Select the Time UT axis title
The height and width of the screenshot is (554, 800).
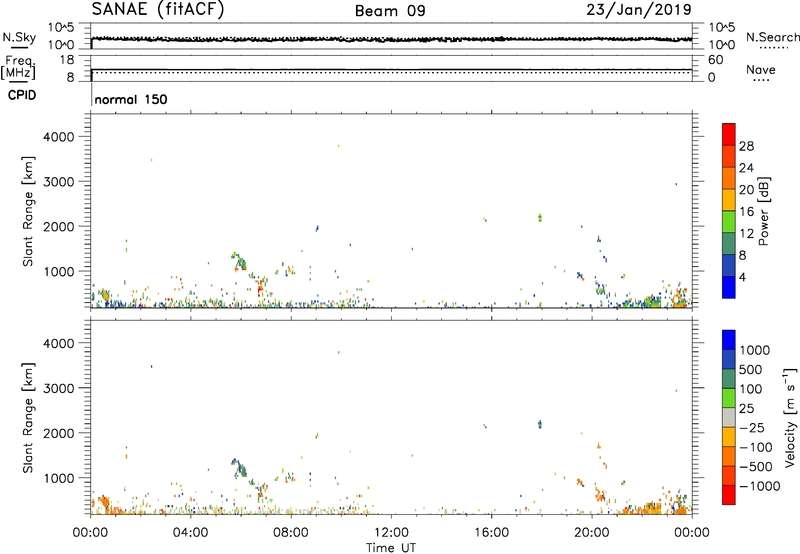pos(391,548)
